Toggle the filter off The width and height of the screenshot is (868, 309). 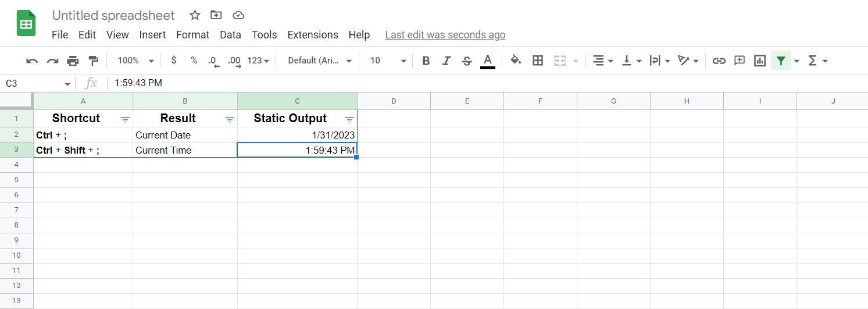[781, 61]
